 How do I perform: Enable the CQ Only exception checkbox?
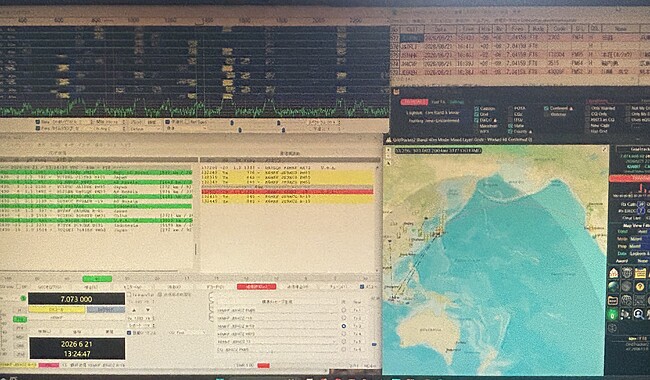(588, 114)
